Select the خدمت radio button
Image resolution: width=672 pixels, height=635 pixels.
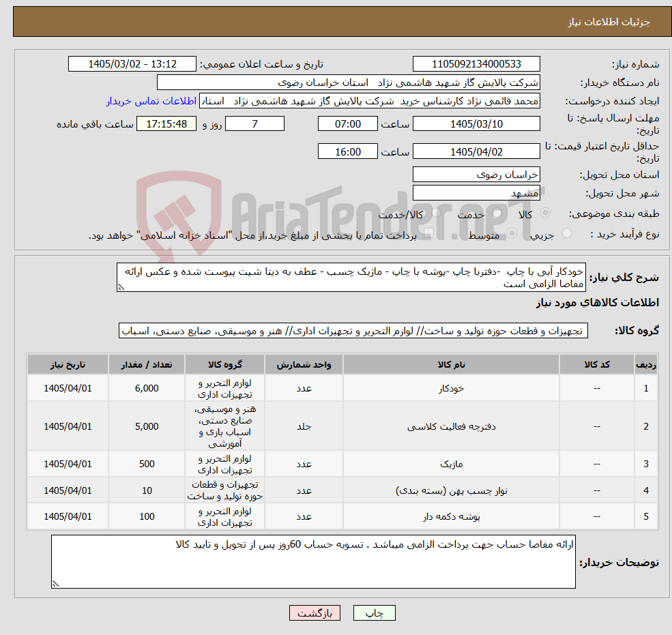pyautogui.click(x=497, y=213)
